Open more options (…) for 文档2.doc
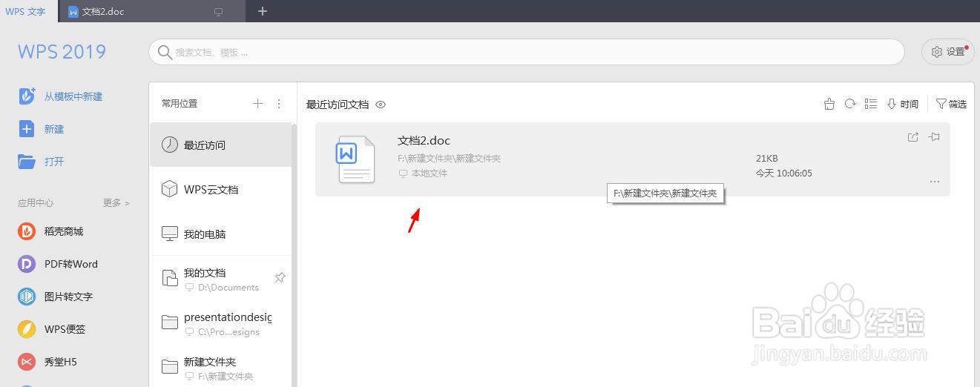The width and height of the screenshot is (980, 387). coord(935,182)
